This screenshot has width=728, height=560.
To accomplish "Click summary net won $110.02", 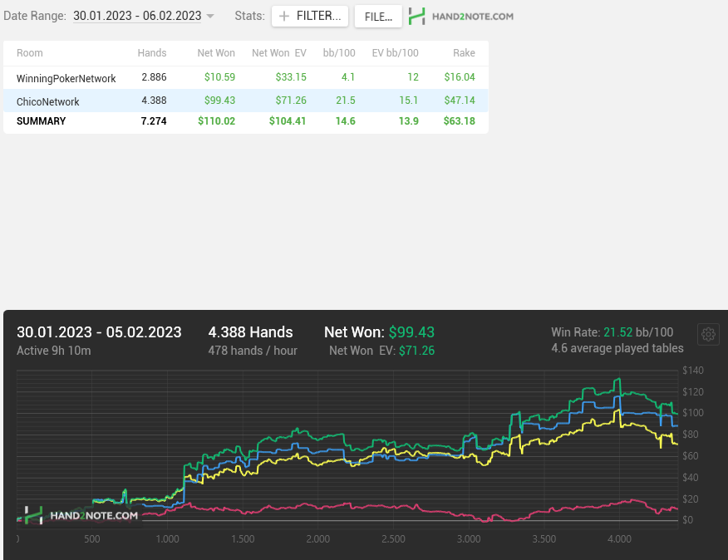I will point(216,121).
